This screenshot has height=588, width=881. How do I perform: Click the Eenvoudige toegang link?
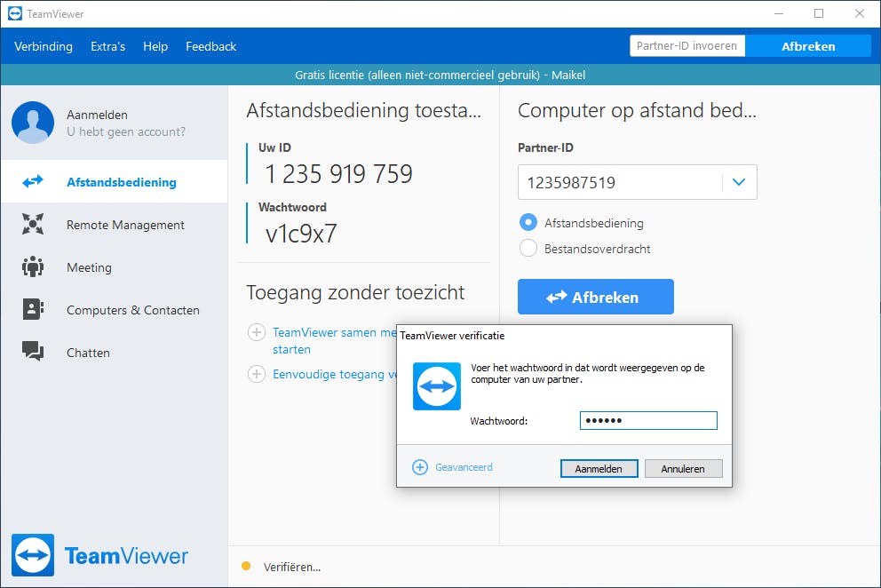[x=334, y=374]
